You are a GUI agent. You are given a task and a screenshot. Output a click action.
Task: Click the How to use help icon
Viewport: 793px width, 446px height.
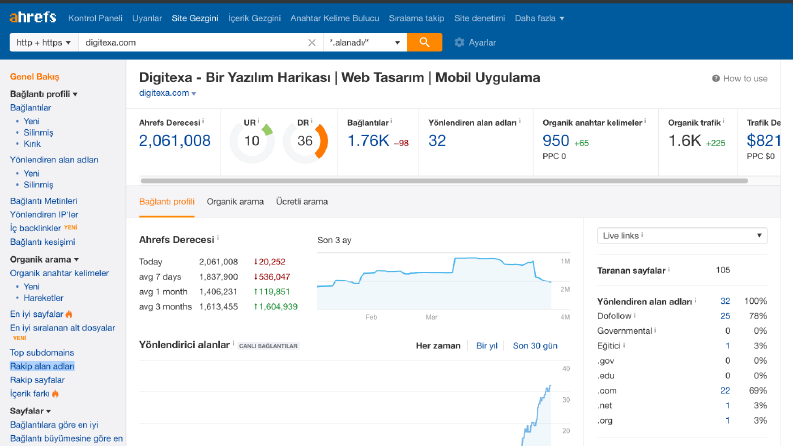(x=716, y=78)
